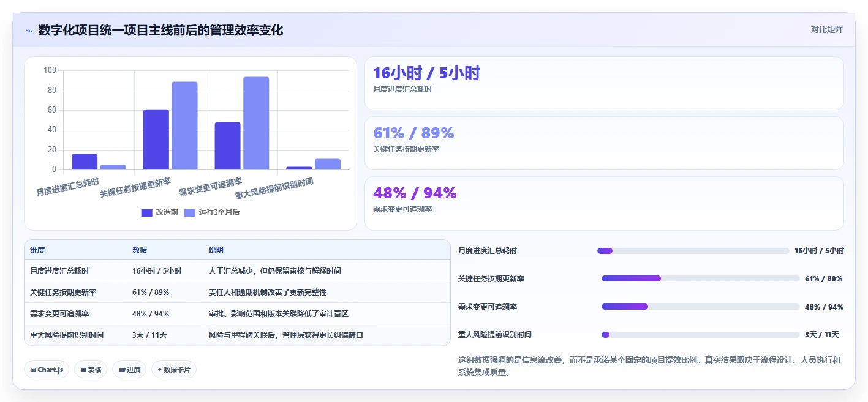Screen dimensions: 868x402
Task: Click the 进度 tag chip
Action: click(129, 370)
